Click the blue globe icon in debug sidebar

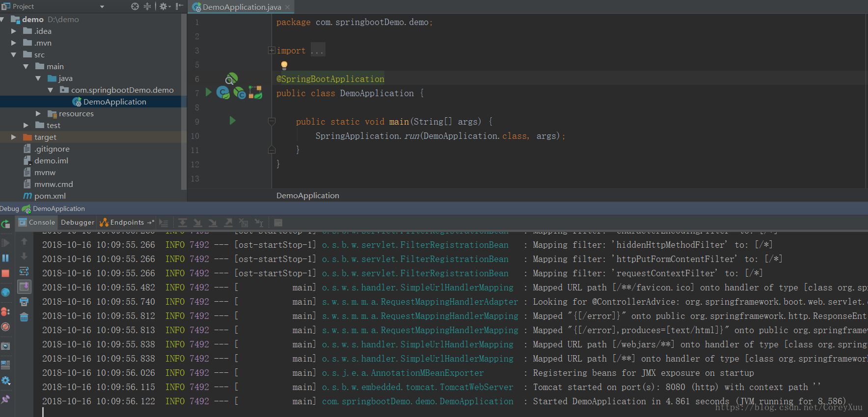click(5, 292)
